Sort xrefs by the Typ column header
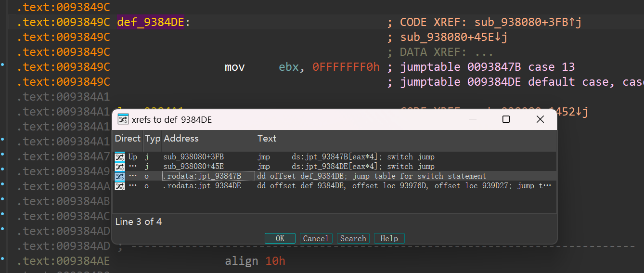 tap(152, 139)
